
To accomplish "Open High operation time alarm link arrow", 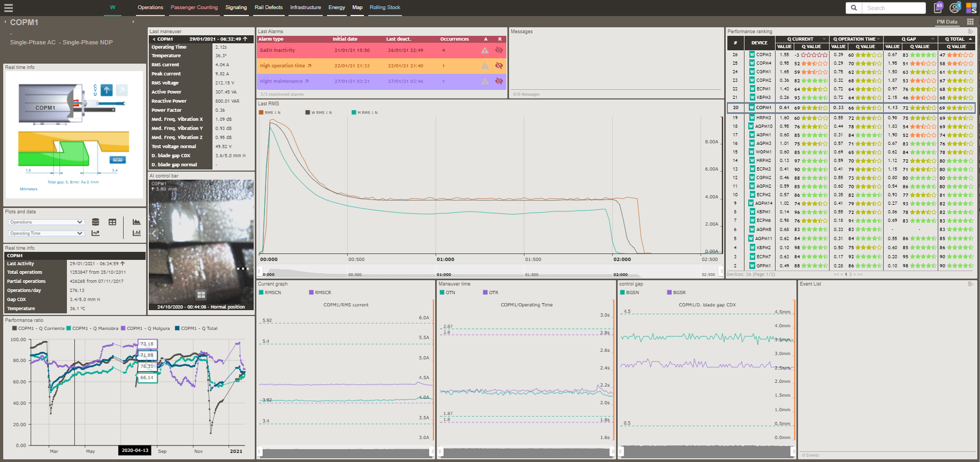I will (x=309, y=66).
